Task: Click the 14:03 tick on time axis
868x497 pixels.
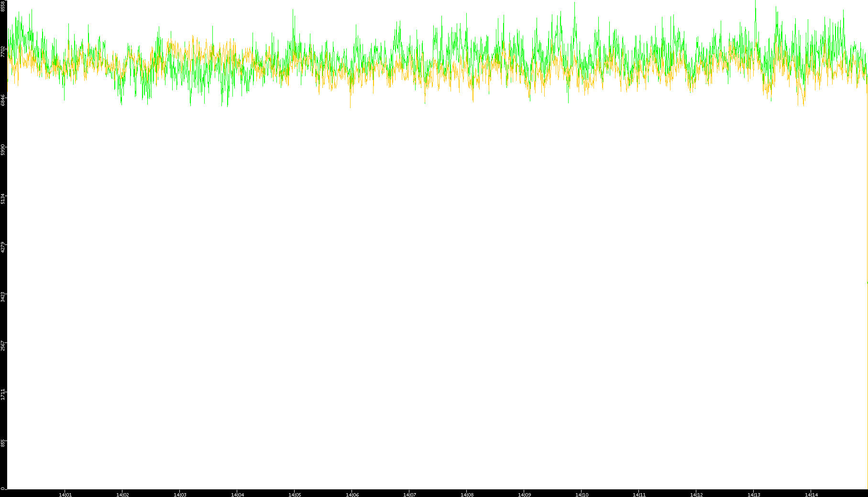Action: click(x=180, y=495)
